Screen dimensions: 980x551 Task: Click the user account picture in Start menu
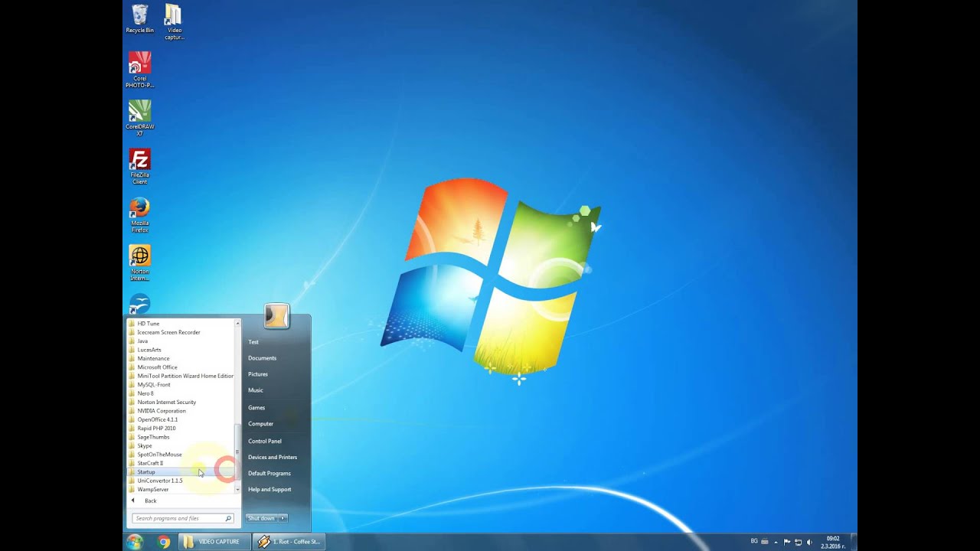click(x=276, y=316)
